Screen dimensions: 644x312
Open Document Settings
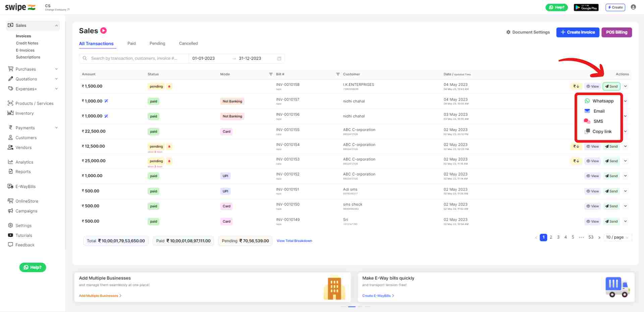528,32
